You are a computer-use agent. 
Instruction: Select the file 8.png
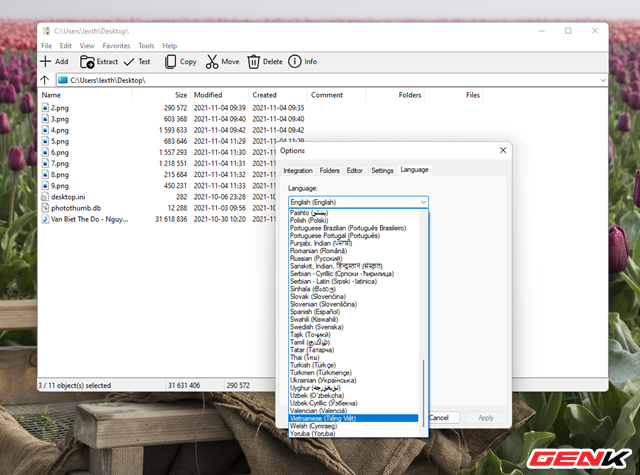(60, 175)
